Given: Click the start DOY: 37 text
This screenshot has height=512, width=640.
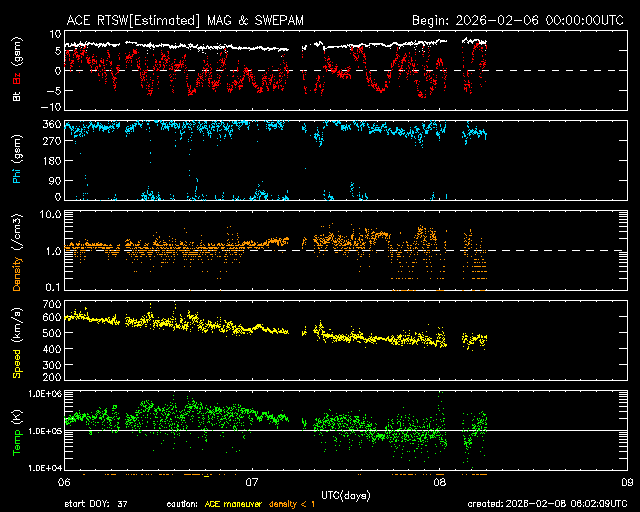Looking at the screenshot, I should tap(95, 503).
